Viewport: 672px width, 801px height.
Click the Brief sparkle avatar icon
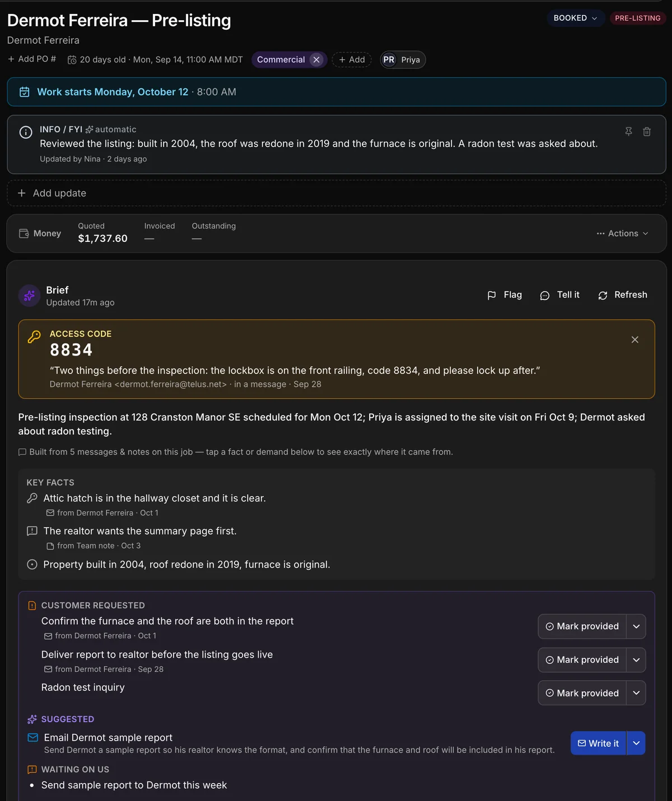(x=29, y=296)
